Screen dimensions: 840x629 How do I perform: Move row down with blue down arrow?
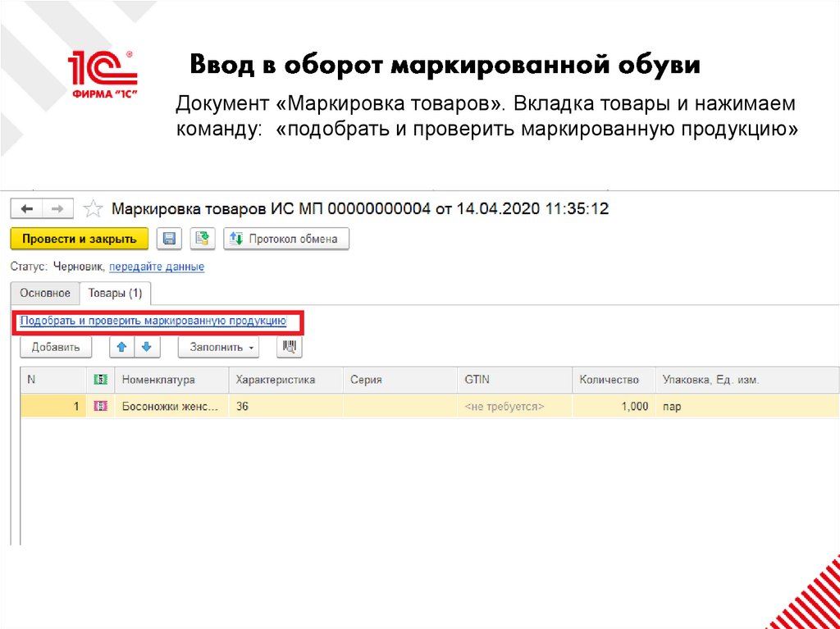coord(147,347)
